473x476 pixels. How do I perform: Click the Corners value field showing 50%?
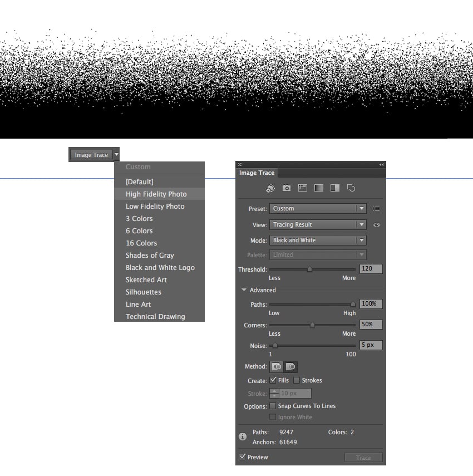(371, 324)
